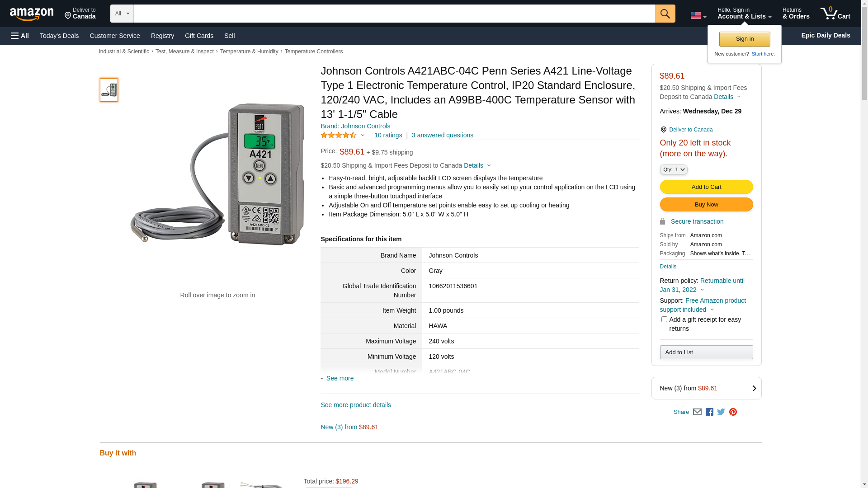This screenshot has height=488, width=868.
Task: Open the shopping cart icon
Action: coord(835,14)
